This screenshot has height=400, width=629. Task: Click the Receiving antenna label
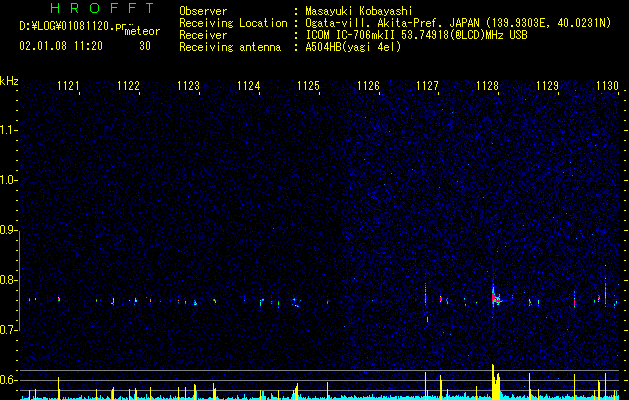[x=230, y=47]
